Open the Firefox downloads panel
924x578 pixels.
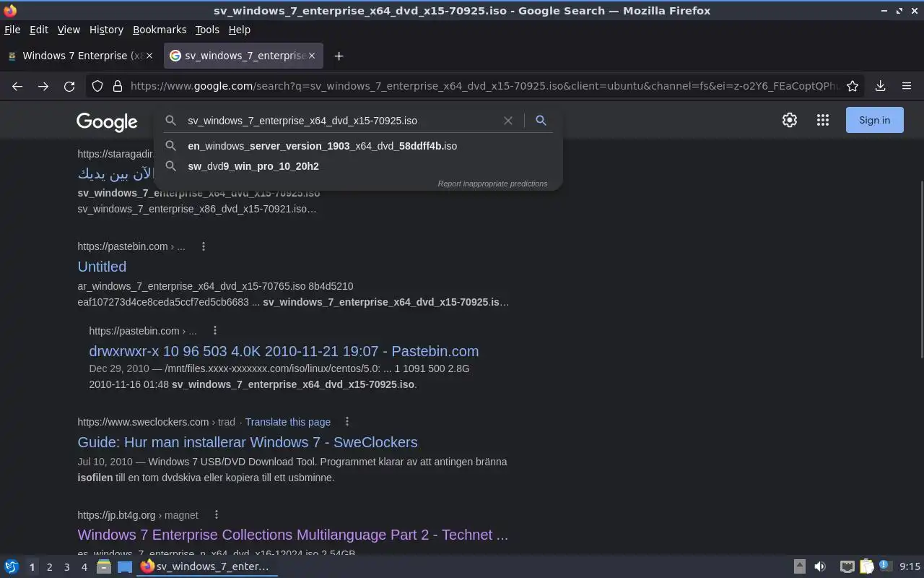pyautogui.click(x=880, y=86)
